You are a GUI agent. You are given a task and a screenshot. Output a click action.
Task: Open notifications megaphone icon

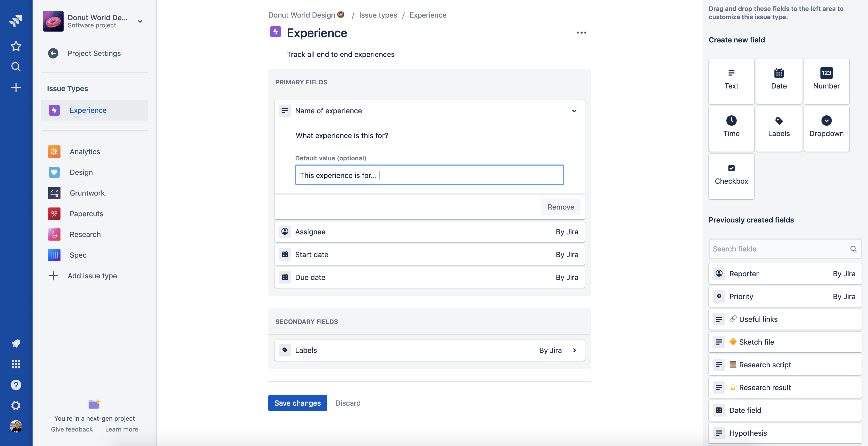point(16,344)
